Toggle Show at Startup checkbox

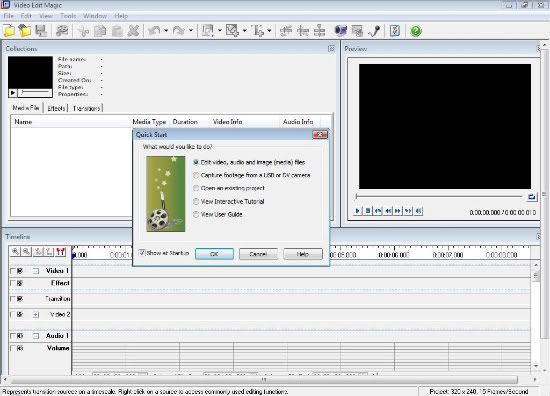142,253
